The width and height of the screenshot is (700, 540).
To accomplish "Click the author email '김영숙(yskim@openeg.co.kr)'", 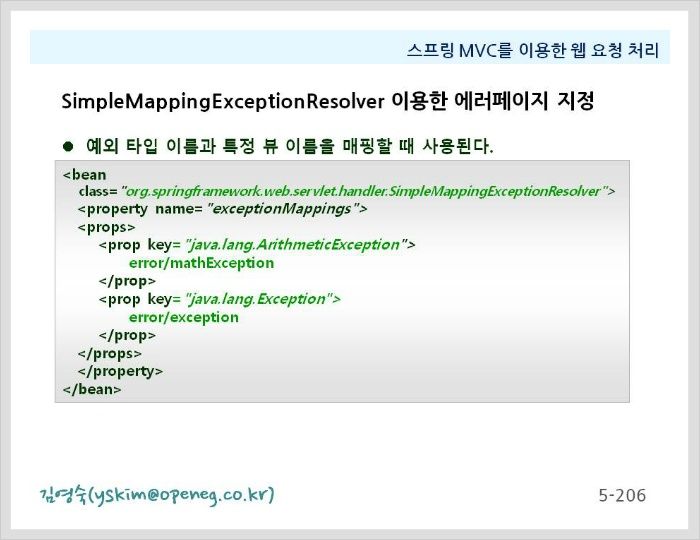I will pyautogui.click(x=157, y=495).
